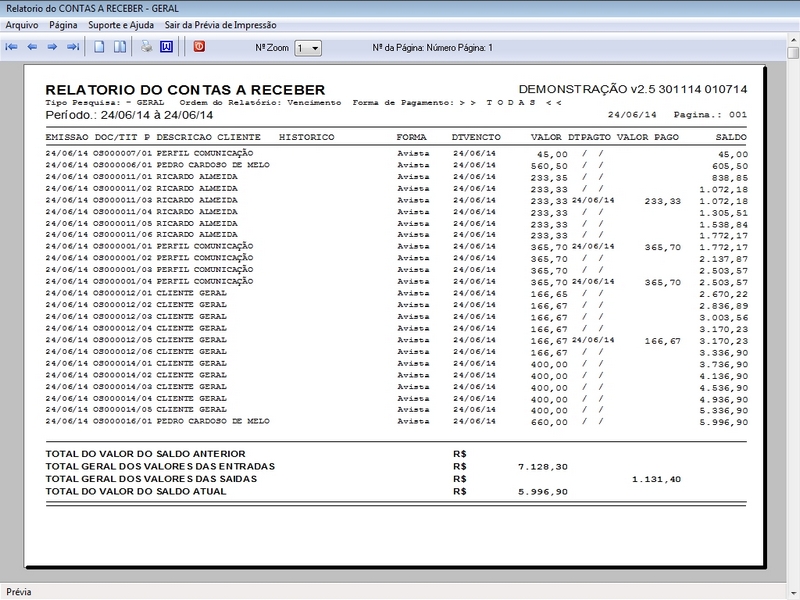Click TOTAL DO VALOR DO SALDO ANTERIOR
800x600 pixels.
pyautogui.click(x=145, y=454)
